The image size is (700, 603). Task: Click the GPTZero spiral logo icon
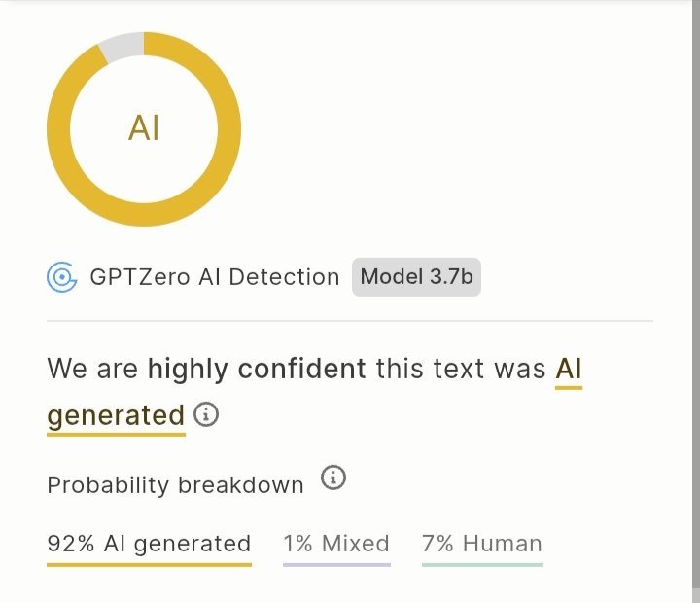(x=61, y=277)
